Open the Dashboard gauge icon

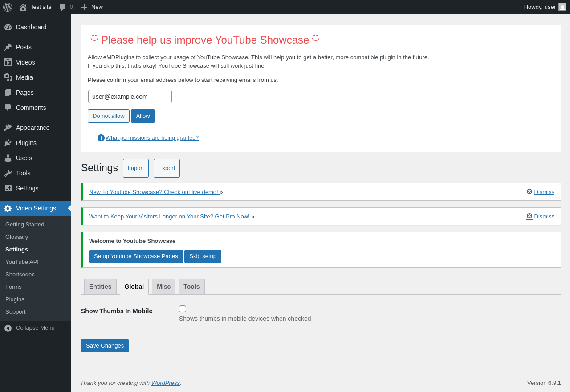click(x=8, y=27)
